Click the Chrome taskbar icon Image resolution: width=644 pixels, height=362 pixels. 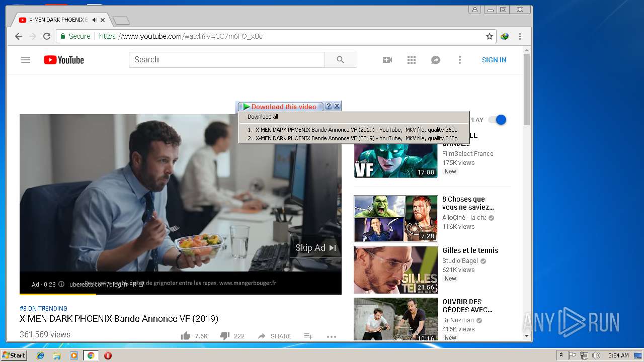coord(91,355)
